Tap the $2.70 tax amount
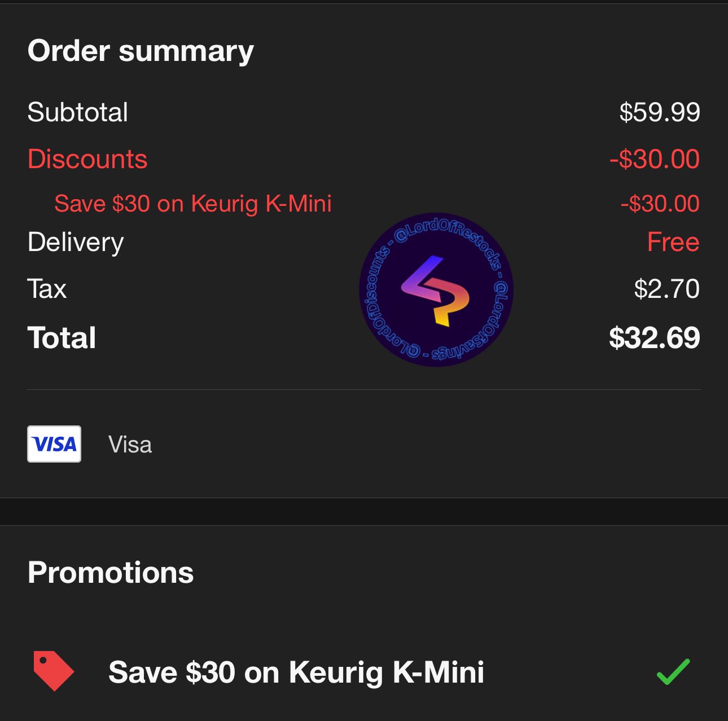The width and height of the screenshot is (728, 721). pyautogui.click(x=667, y=289)
